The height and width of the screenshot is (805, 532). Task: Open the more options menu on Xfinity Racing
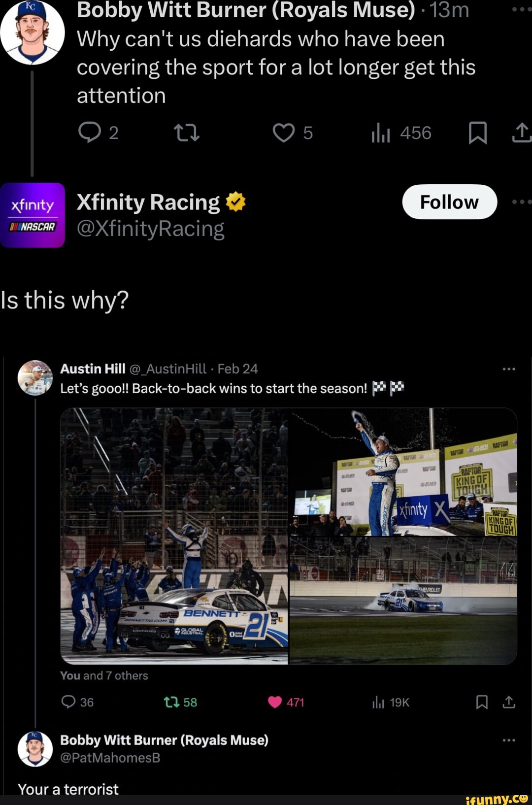tap(521, 201)
